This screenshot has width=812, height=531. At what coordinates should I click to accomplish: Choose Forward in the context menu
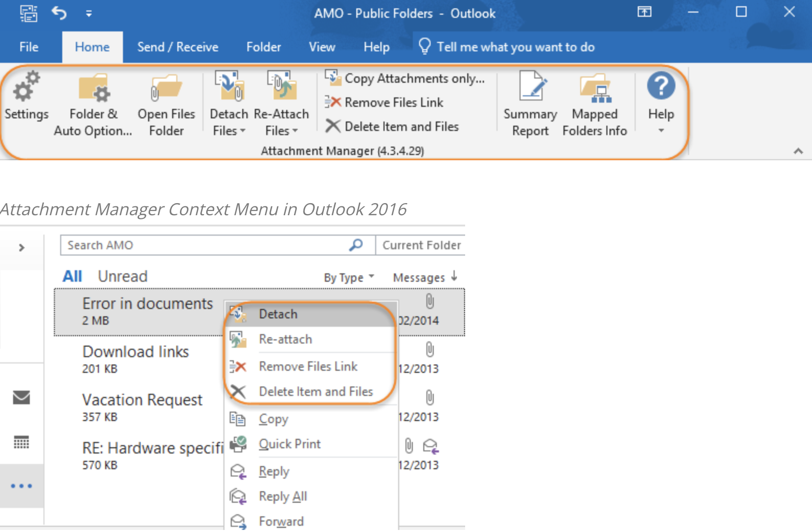click(311, 521)
